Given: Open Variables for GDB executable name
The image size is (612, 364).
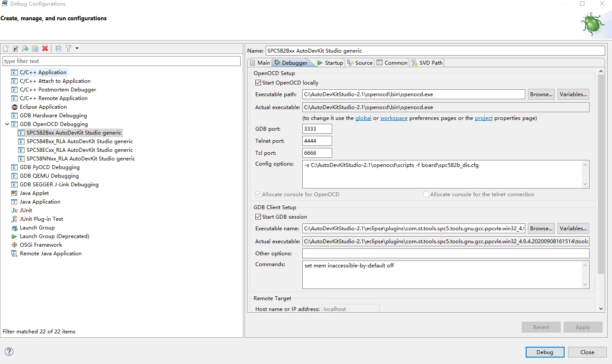Looking at the screenshot, I should pos(573,229).
